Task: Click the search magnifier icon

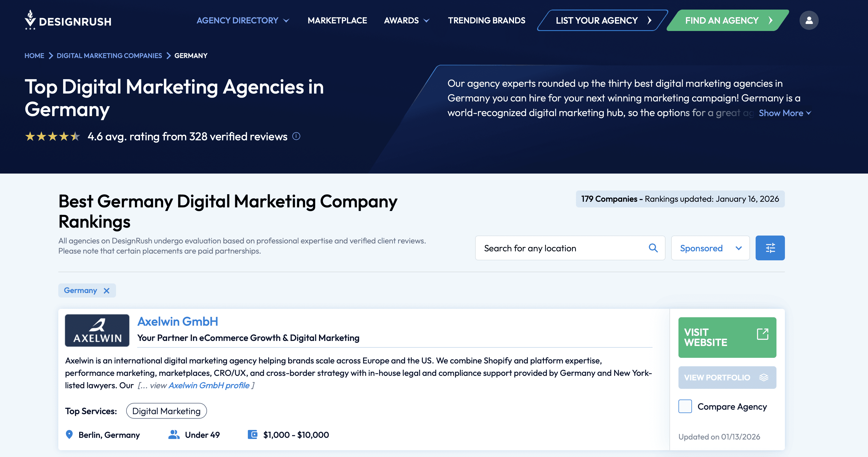Action: click(x=653, y=248)
